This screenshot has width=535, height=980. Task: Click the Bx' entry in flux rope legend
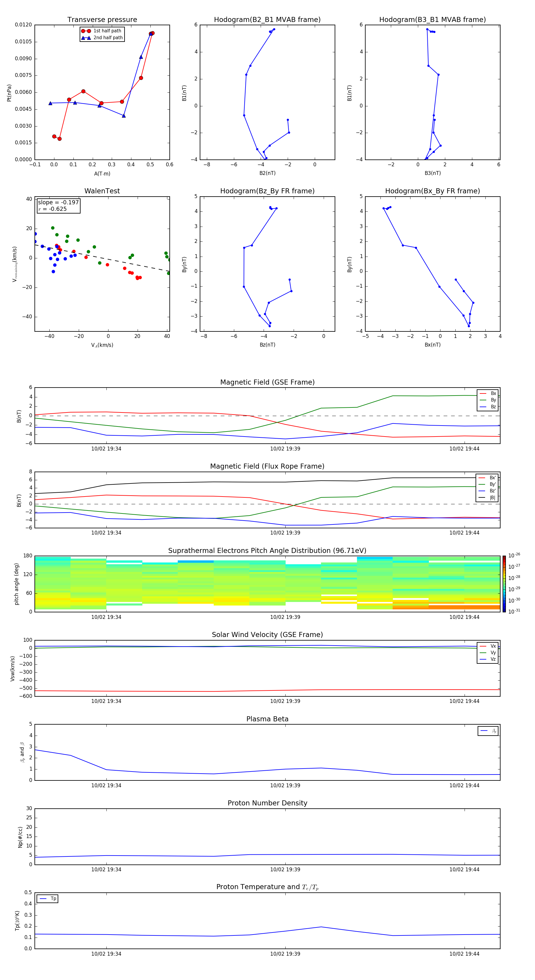[487, 478]
